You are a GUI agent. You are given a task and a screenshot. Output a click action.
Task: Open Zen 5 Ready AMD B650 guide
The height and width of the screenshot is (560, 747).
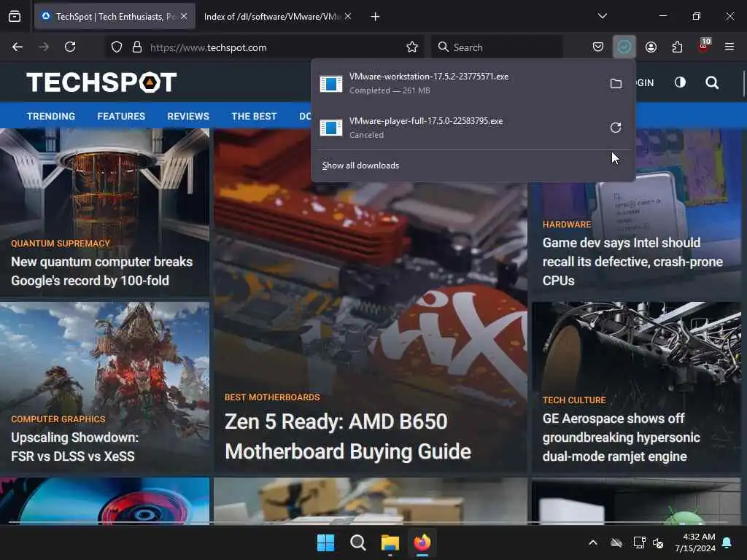348,436
